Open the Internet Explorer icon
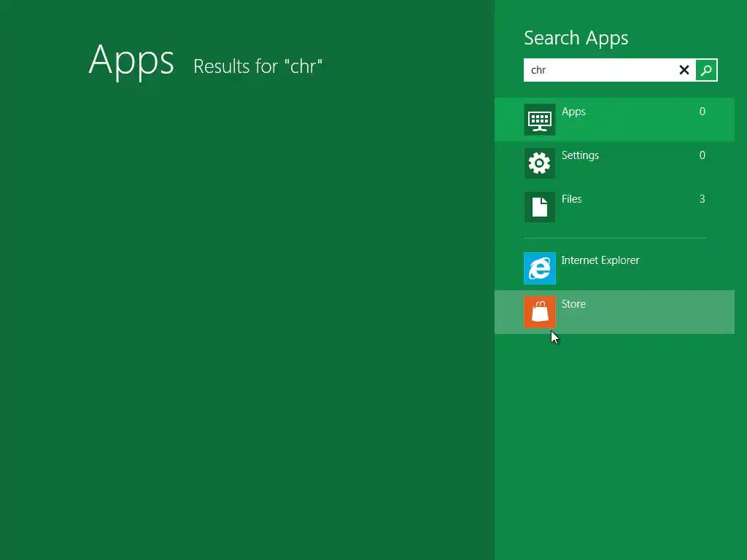Image resolution: width=747 pixels, height=560 pixels. pos(540,268)
